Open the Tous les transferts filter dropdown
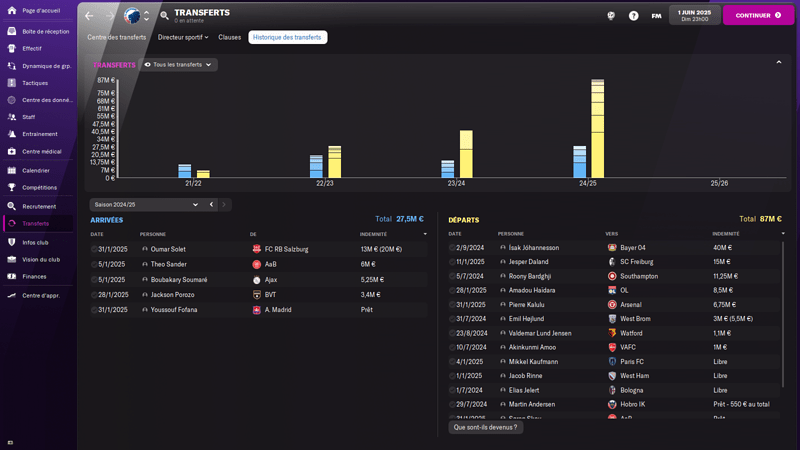Image resolution: width=800 pixels, height=450 pixels. click(x=180, y=64)
